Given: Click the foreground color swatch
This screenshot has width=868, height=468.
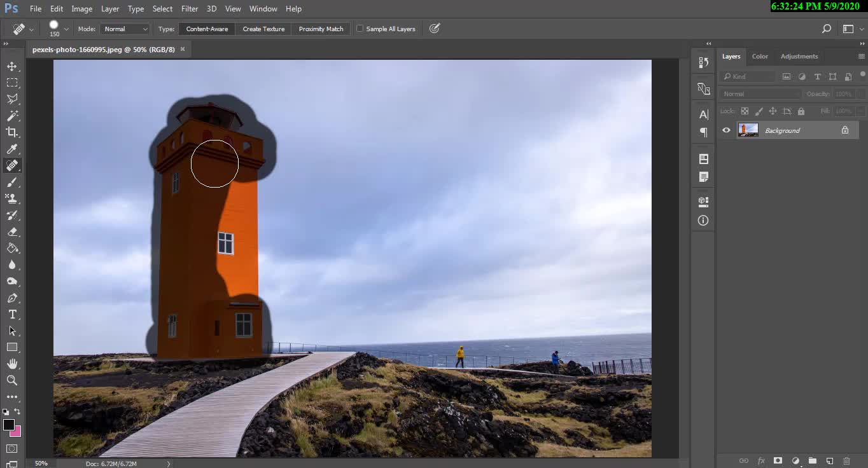Looking at the screenshot, I should (9, 425).
